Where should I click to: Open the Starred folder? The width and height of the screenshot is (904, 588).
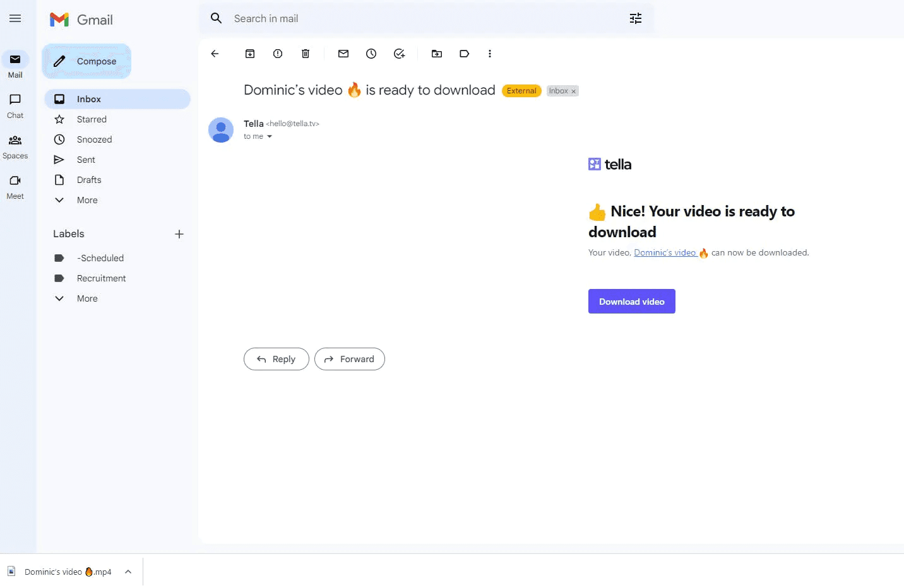coord(117,119)
